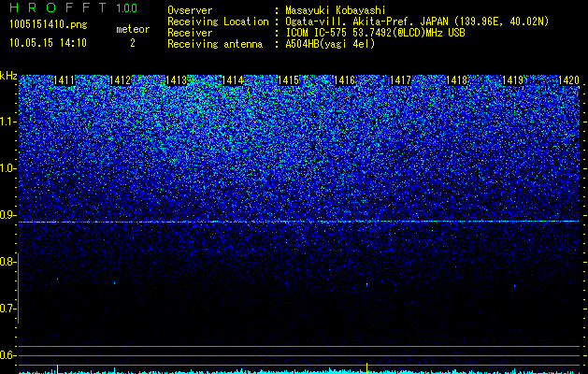Click the 1418 time marker
This screenshot has width=588, height=374.
point(456,80)
